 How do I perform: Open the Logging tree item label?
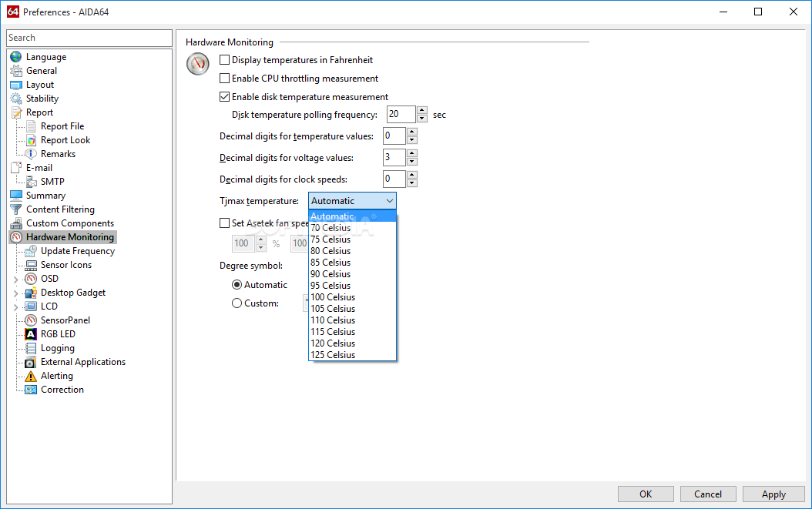pyautogui.click(x=58, y=348)
